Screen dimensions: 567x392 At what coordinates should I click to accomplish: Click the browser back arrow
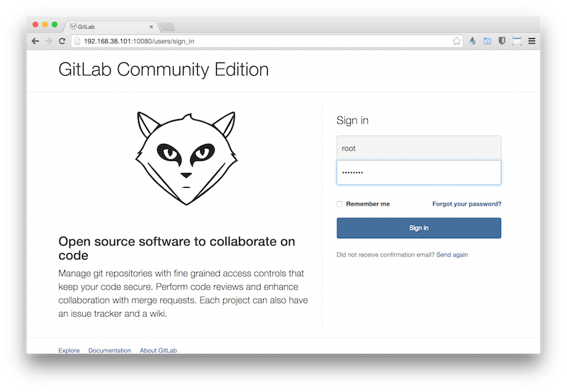tap(35, 41)
